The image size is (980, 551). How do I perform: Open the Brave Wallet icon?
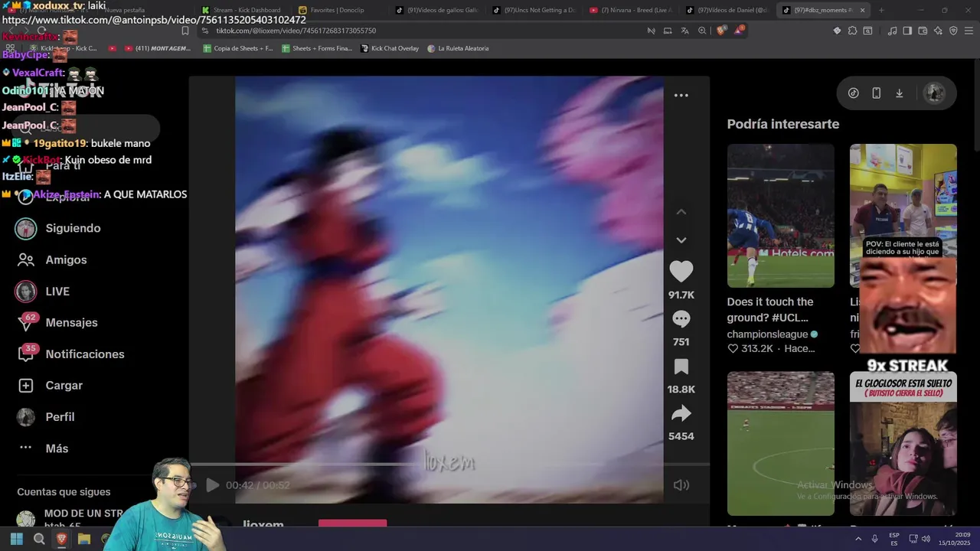tap(923, 31)
